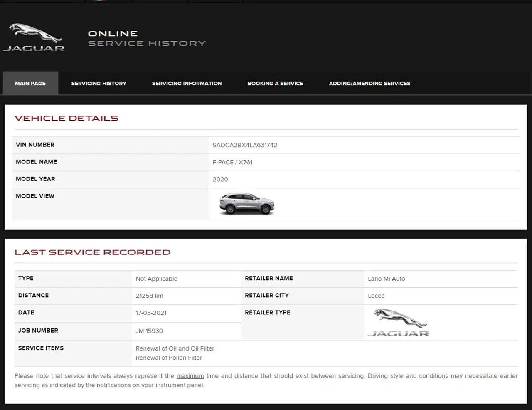Click the underlined word maximum in the note
532x410 pixels.
tap(190, 375)
